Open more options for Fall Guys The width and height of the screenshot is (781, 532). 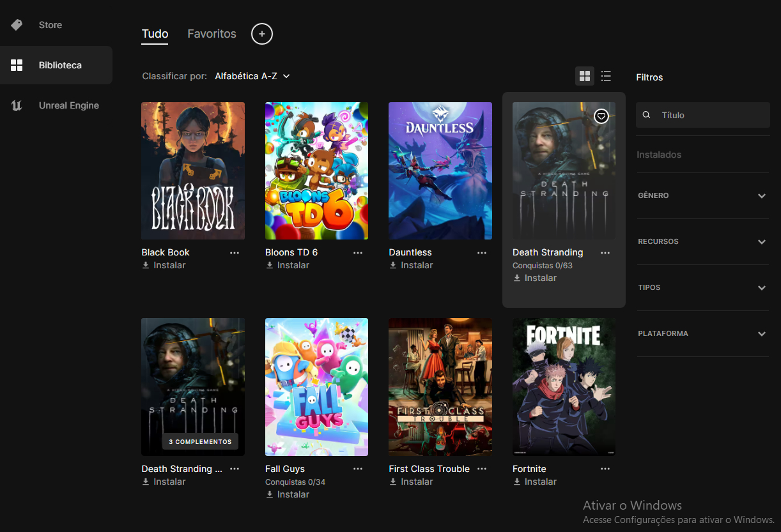(358, 469)
